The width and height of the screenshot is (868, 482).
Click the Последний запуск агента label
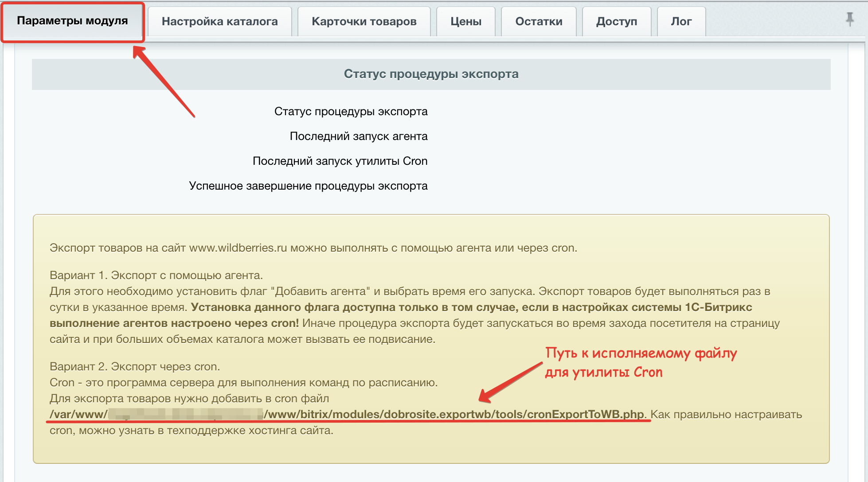click(358, 136)
